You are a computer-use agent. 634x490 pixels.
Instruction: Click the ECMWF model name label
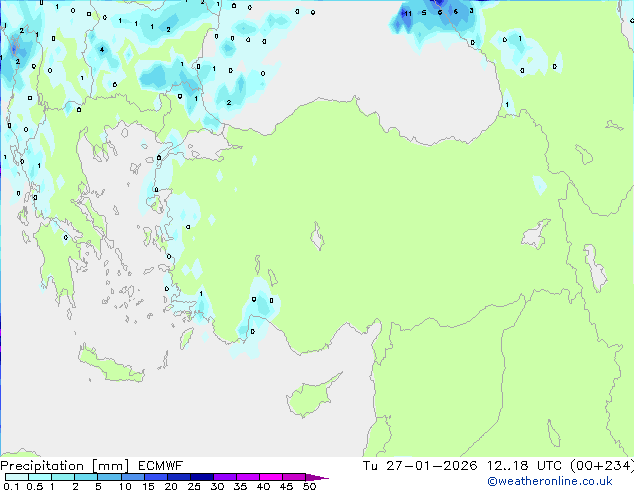point(161,466)
